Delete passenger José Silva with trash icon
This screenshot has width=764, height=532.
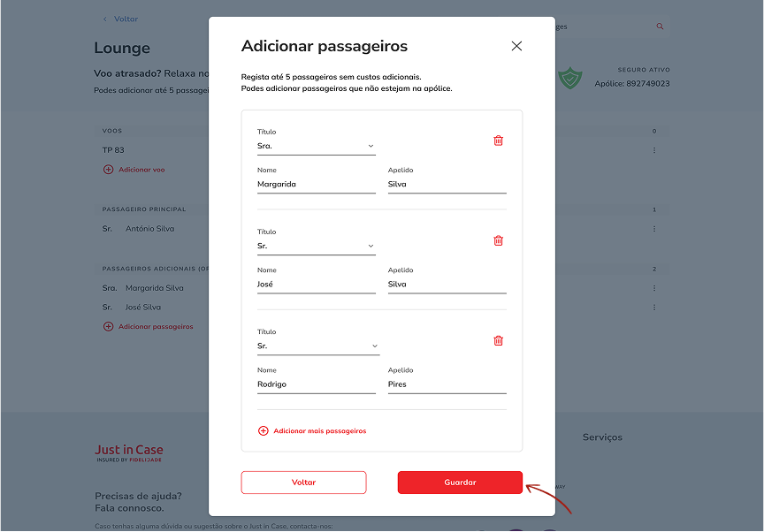[498, 240]
